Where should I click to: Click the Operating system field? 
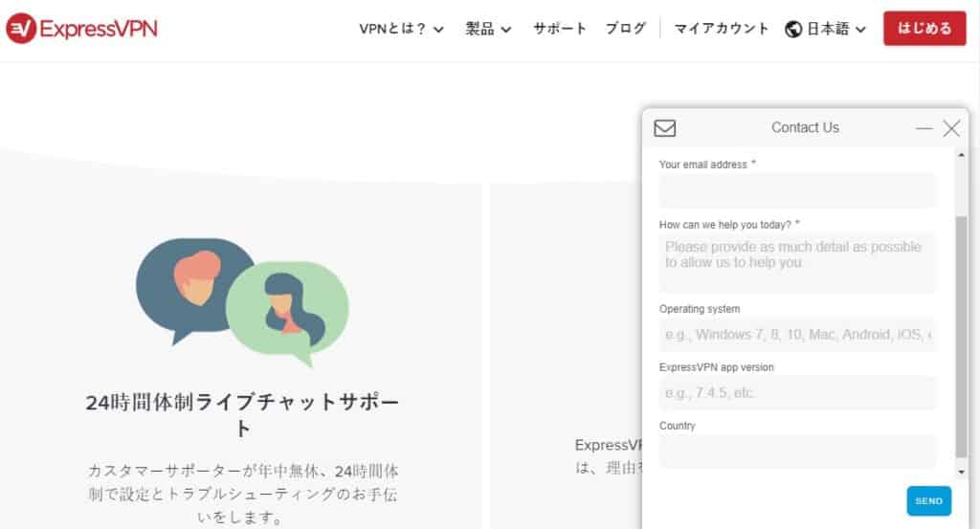tap(797, 335)
